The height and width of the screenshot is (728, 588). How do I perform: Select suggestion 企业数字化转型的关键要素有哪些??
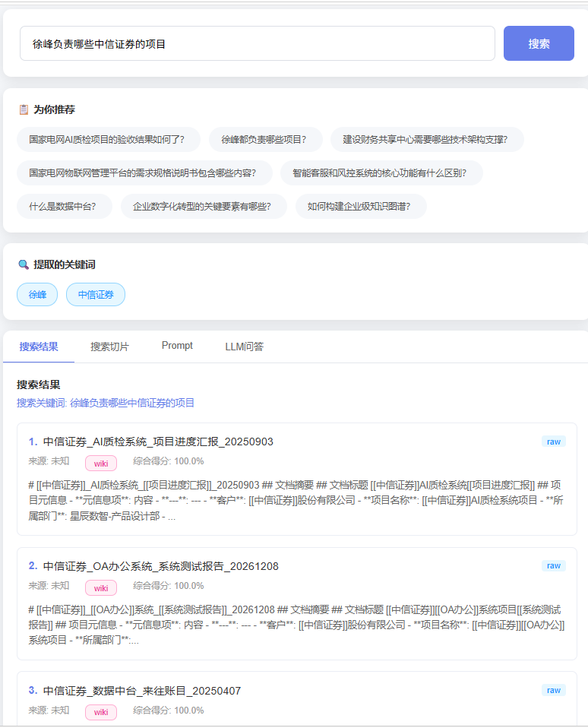coord(204,206)
